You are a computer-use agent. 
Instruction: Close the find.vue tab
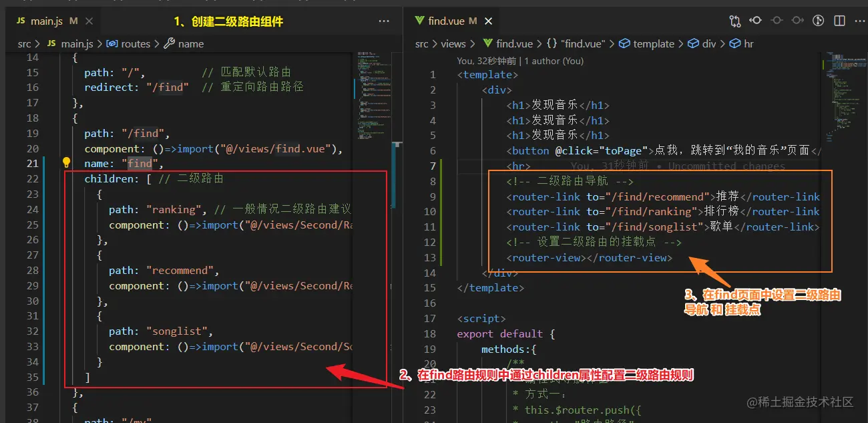[x=488, y=20]
